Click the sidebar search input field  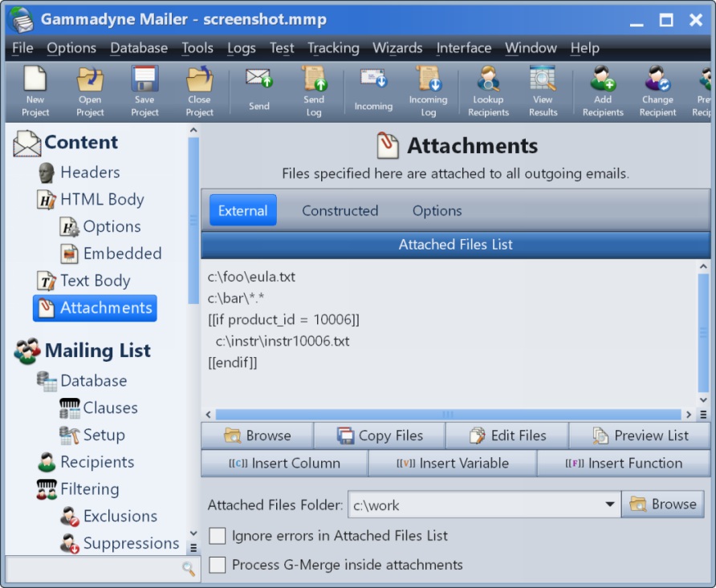(92, 569)
